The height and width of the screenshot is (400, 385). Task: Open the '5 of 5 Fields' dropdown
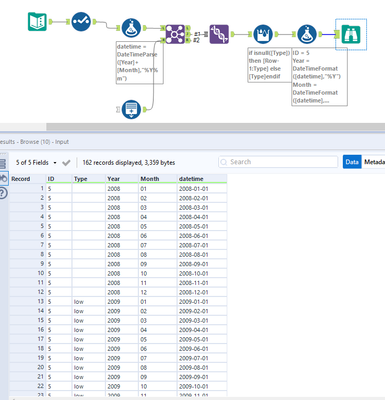[x=36, y=163]
